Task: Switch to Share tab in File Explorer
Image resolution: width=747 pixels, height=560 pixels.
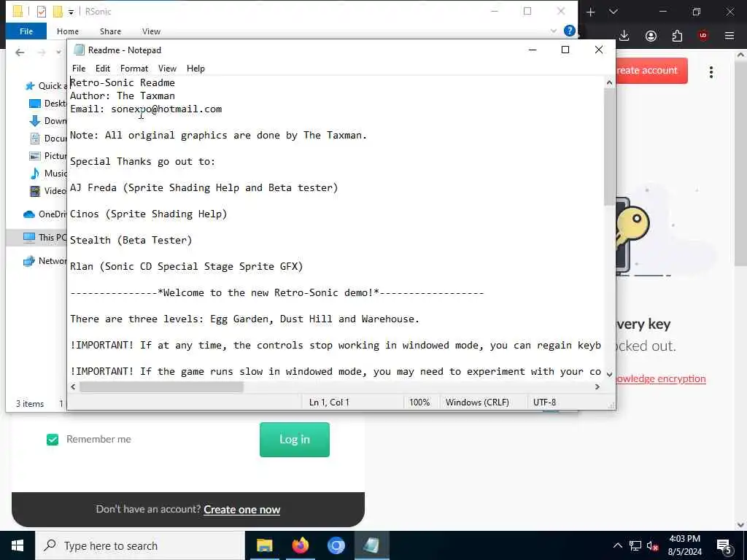Action: point(110,31)
